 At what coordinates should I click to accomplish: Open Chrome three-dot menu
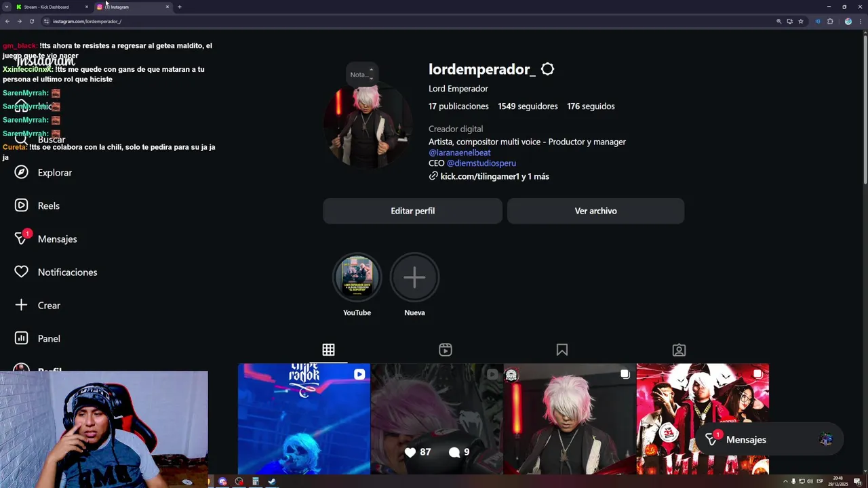(x=860, y=21)
